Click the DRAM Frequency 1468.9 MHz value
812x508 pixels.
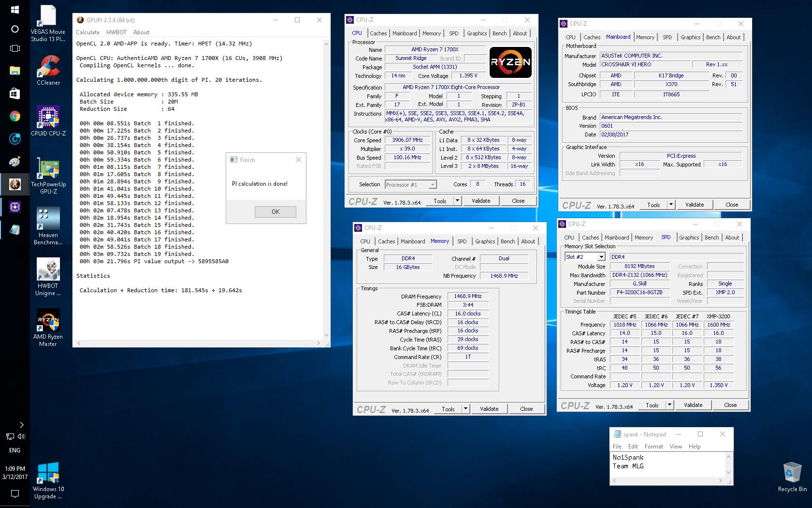click(x=468, y=296)
